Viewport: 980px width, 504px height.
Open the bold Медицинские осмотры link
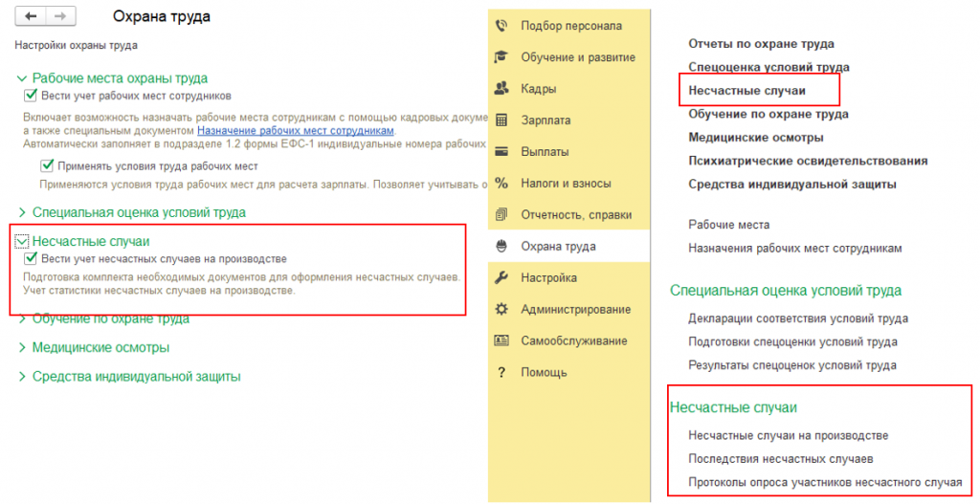click(756, 138)
